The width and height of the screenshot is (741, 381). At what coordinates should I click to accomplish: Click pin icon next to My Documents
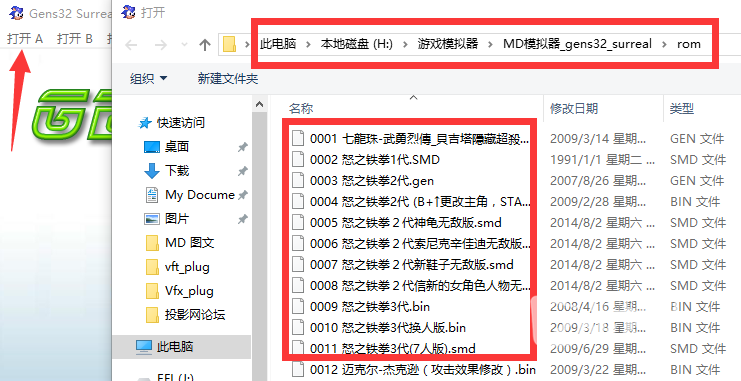pos(242,195)
